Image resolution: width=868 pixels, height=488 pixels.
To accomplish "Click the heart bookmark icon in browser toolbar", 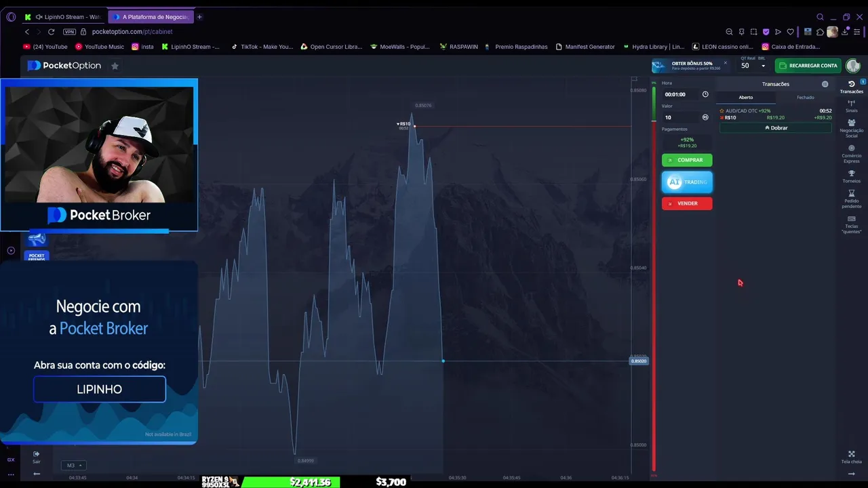I will [x=790, y=32].
